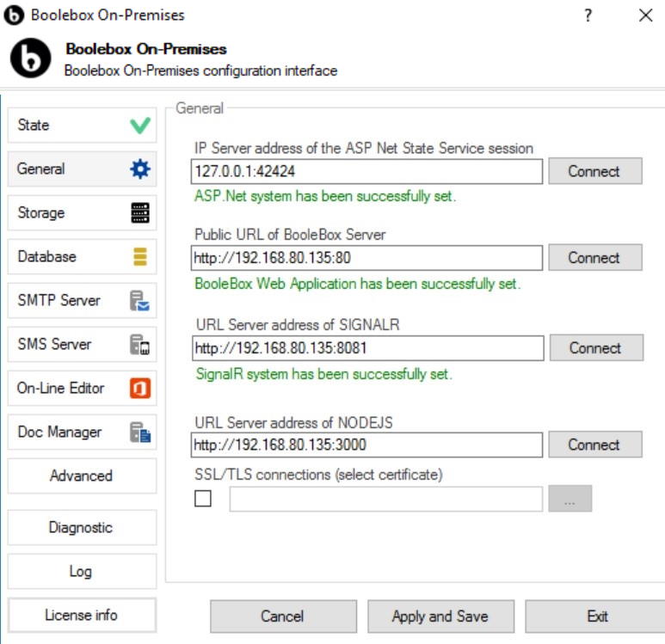Click the yellow Database stack icon

click(x=140, y=256)
